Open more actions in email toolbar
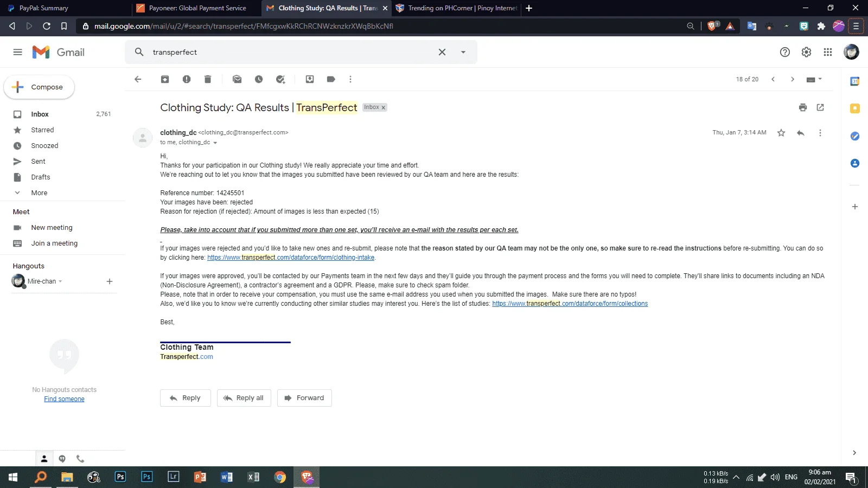Screen dimensions: 868x488 (350, 79)
